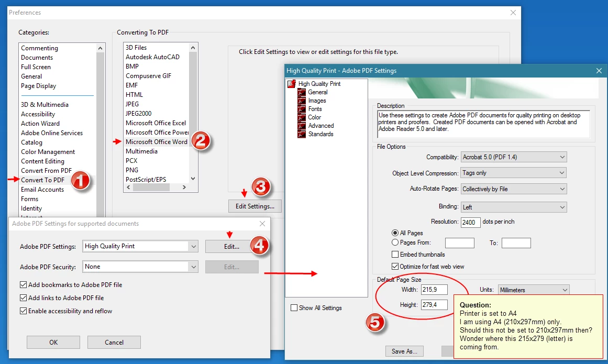Click the pages To field

tap(516, 243)
